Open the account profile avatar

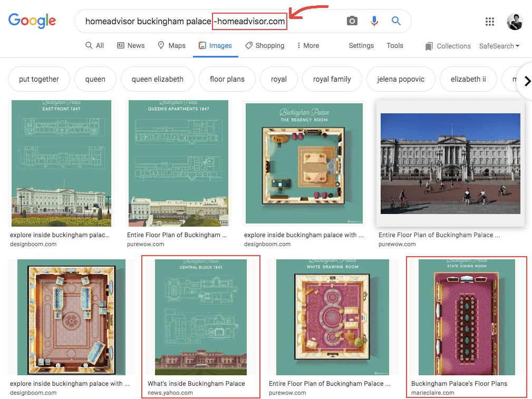(515, 22)
